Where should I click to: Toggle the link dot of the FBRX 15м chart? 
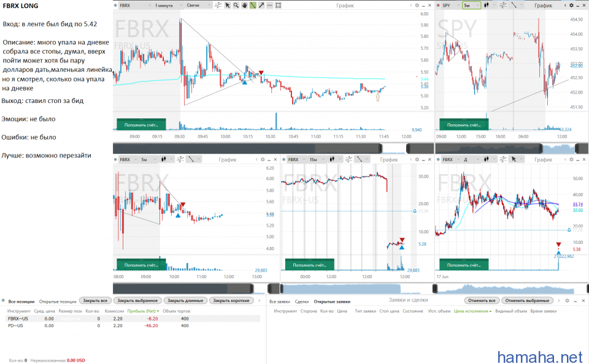(x=283, y=159)
